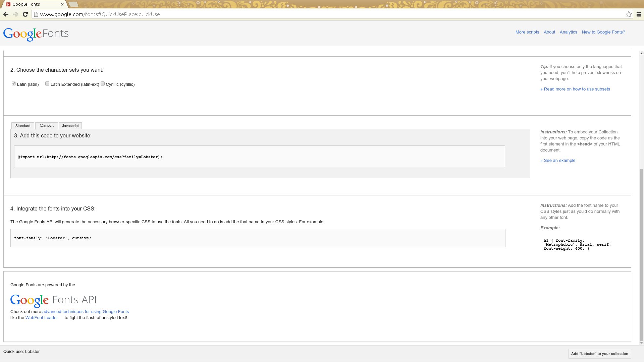Switch to the Standard code tab
The height and width of the screenshot is (362, 644).
[x=23, y=126]
